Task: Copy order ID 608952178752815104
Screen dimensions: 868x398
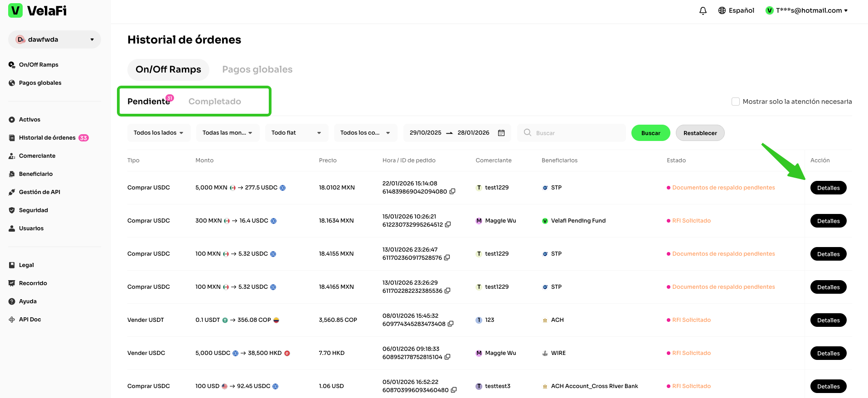Action: coord(447,357)
